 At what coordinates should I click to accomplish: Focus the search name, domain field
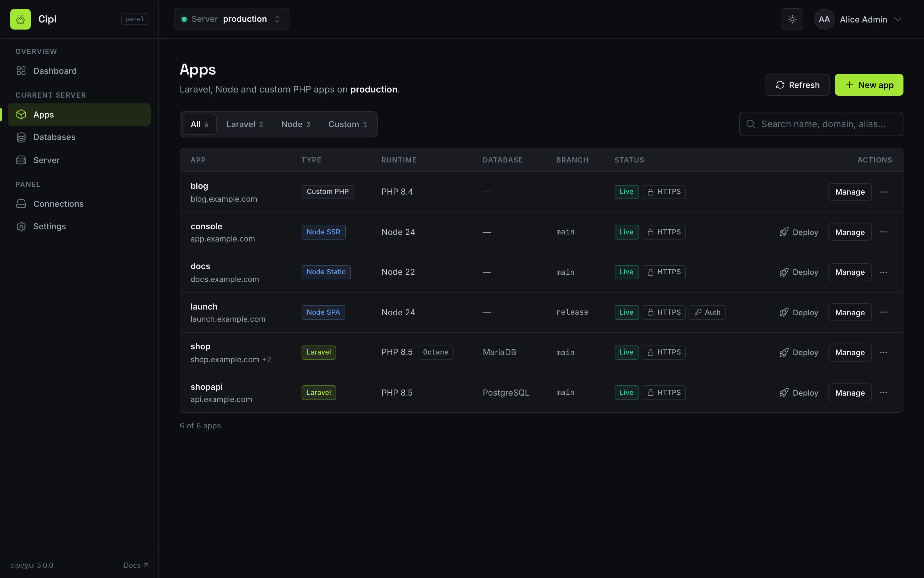point(821,124)
